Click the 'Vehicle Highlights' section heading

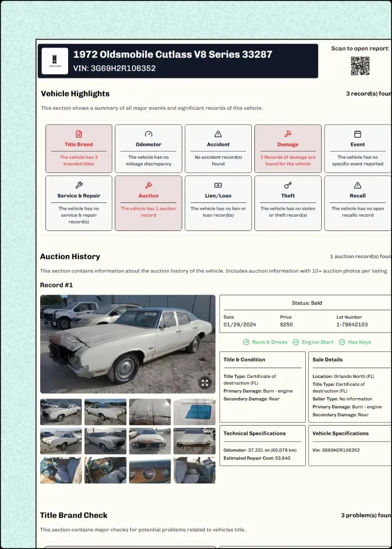pos(75,94)
